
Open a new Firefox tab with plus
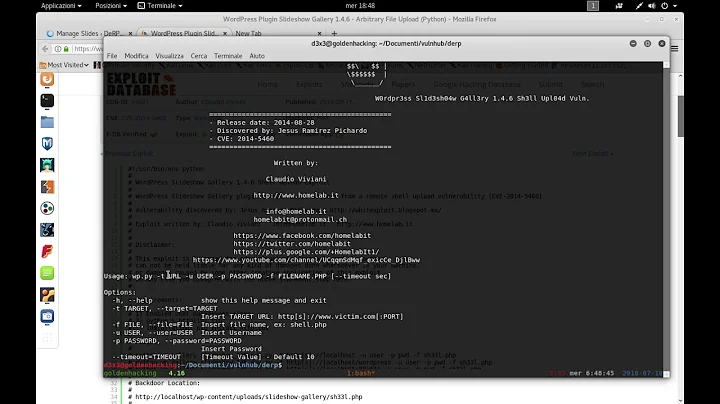pyautogui.click(x=334, y=34)
